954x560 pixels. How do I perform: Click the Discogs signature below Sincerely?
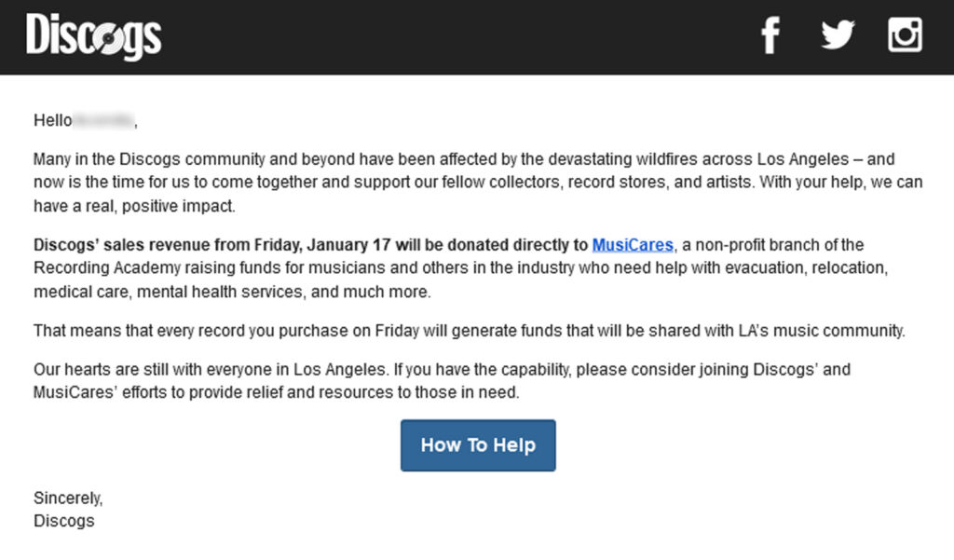tap(64, 521)
